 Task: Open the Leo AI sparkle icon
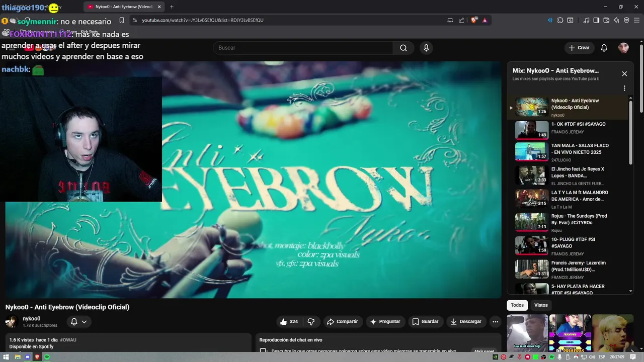616,20
